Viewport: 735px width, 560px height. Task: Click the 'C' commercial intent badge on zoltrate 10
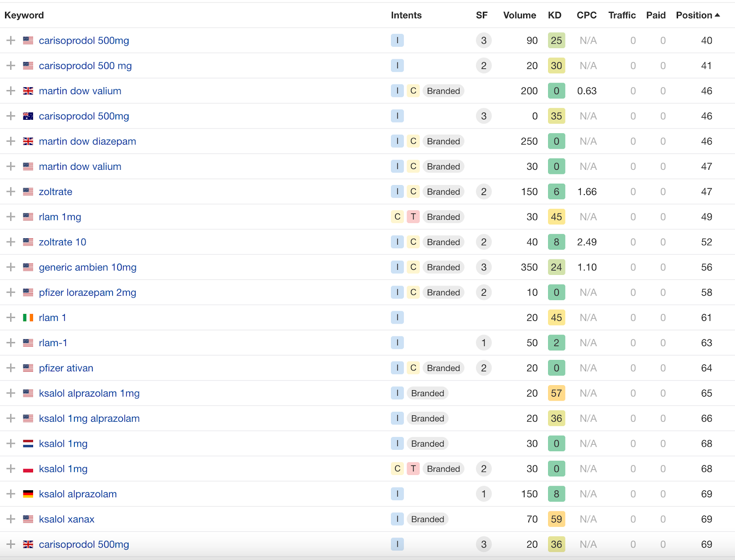point(413,242)
